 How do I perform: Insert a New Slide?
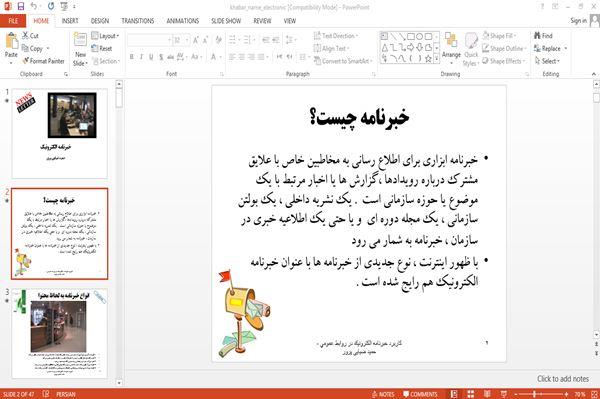(80, 50)
